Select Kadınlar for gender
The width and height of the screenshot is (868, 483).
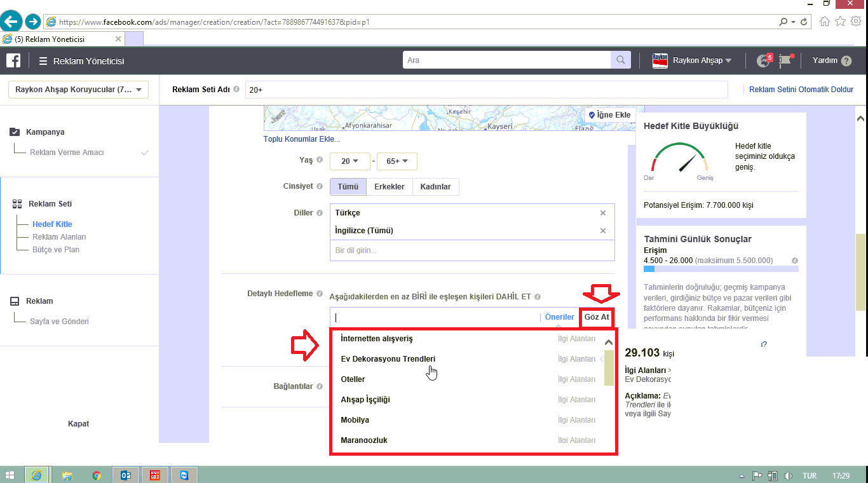click(436, 187)
